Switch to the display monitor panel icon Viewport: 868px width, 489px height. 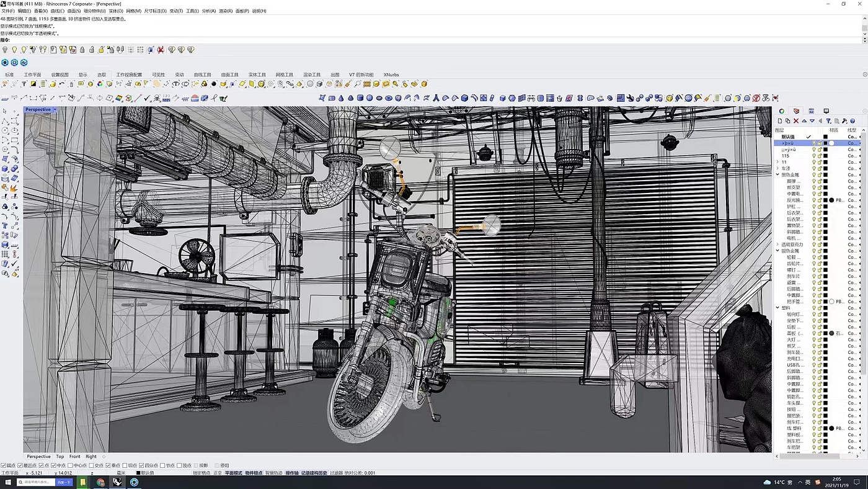pyautogui.click(x=826, y=111)
